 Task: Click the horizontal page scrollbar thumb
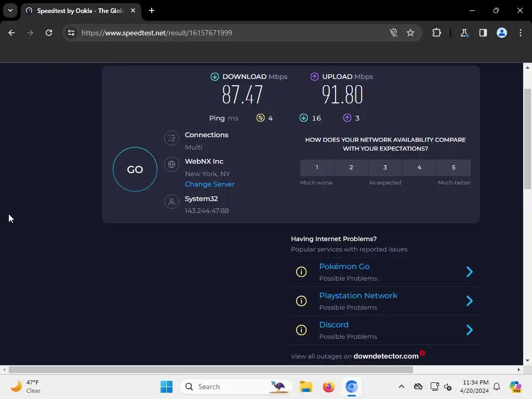point(211,369)
